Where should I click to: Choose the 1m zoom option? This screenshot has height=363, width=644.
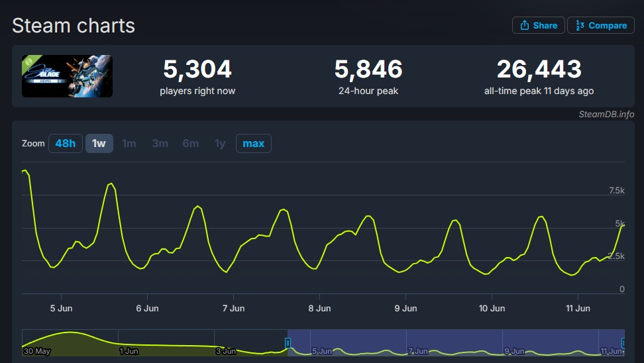(129, 143)
